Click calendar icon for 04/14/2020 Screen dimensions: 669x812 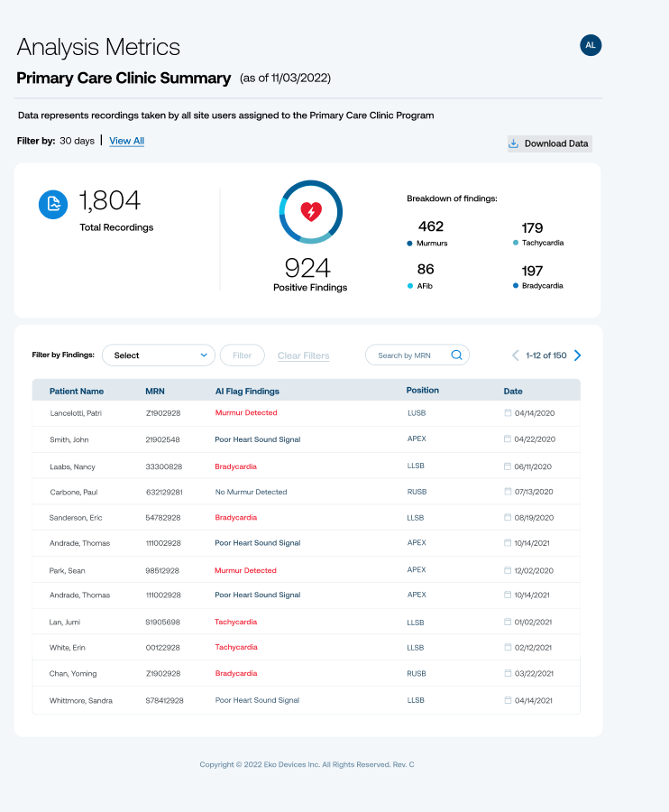coord(509,412)
